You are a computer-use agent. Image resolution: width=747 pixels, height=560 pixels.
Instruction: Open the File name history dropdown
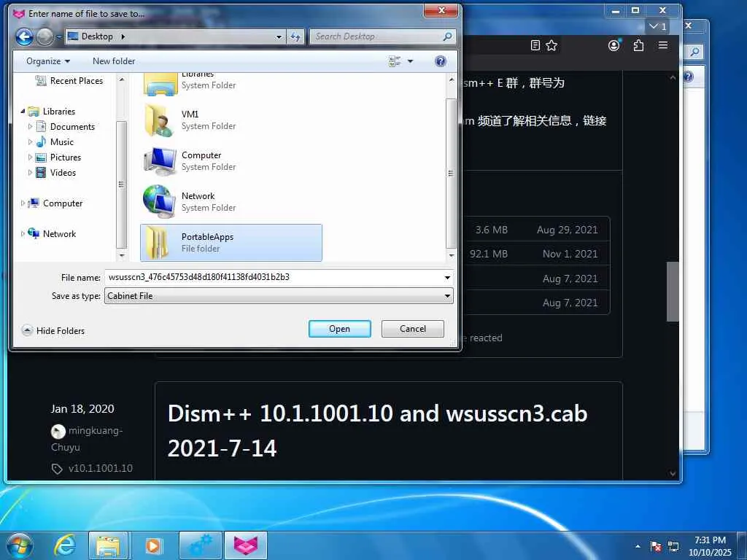pyautogui.click(x=447, y=278)
